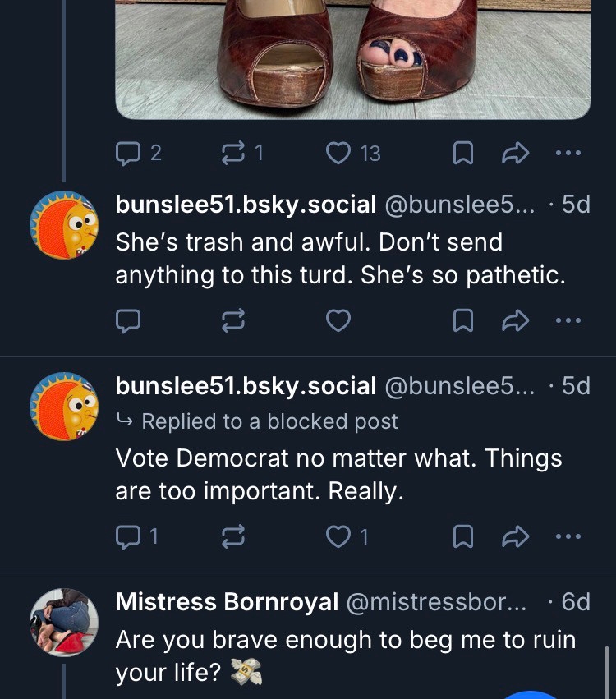Share the 'She's trash and awful' comment
The image size is (616, 699).
pos(515,321)
